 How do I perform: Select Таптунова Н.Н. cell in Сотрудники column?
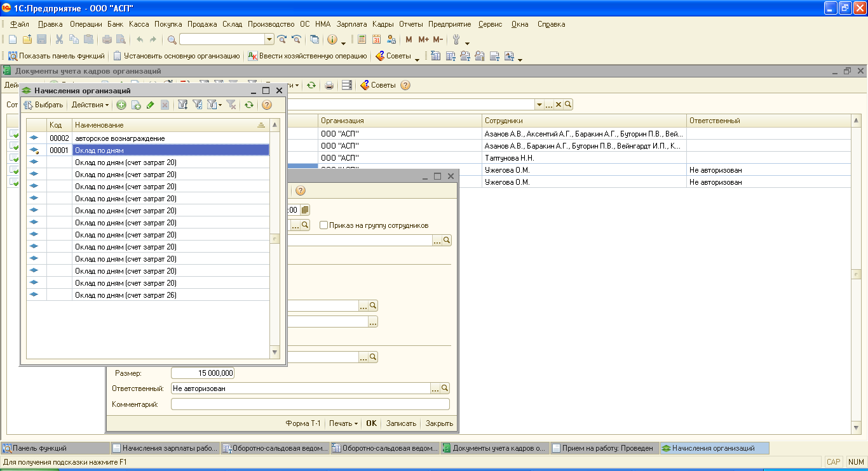click(x=584, y=158)
